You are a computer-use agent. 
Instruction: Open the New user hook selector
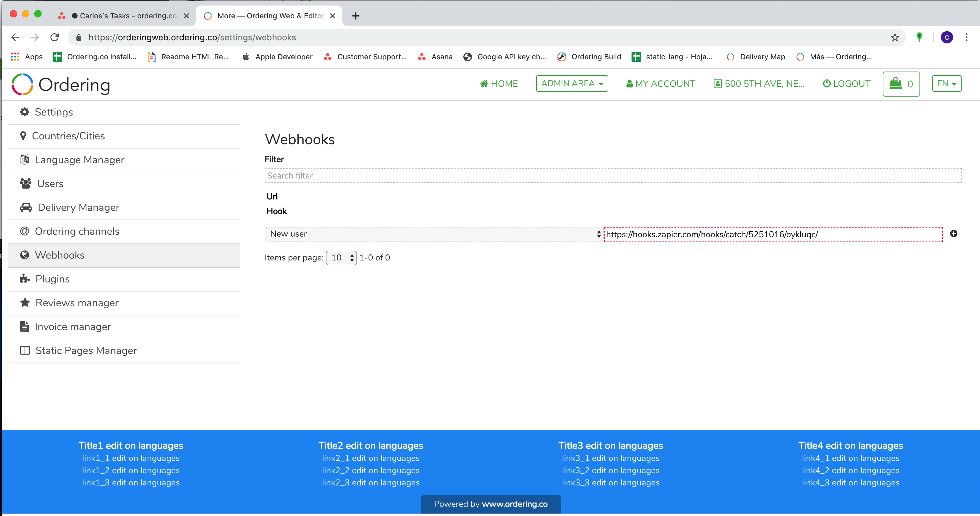[434, 234]
